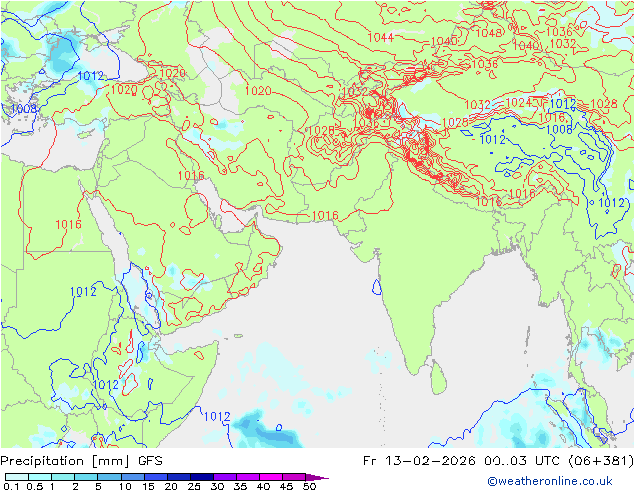Click the '50' legend scale label
The image size is (634, 490).
point(309,486)
